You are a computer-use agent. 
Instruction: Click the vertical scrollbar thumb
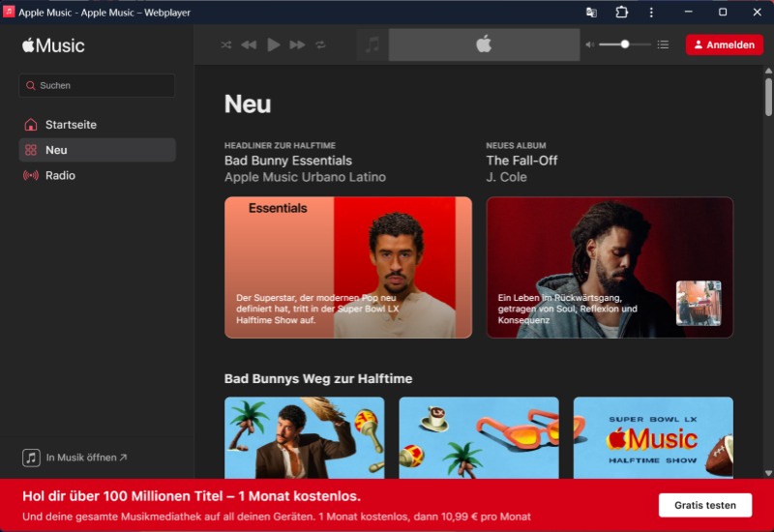click(x=768, y=97)
